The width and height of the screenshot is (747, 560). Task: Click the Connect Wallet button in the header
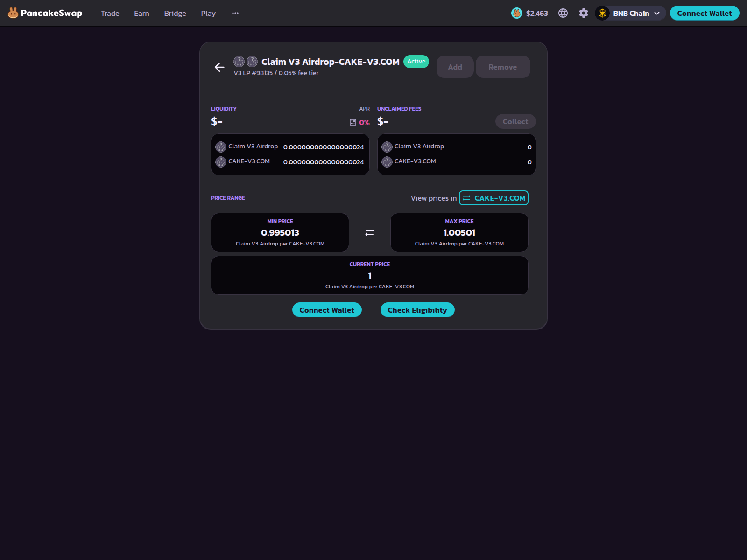pyautogui.click(x=705, y=13)
